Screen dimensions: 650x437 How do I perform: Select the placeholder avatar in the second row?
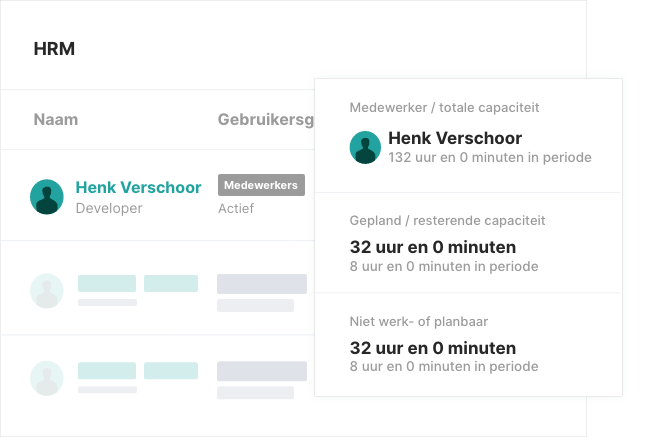(47, 290)
